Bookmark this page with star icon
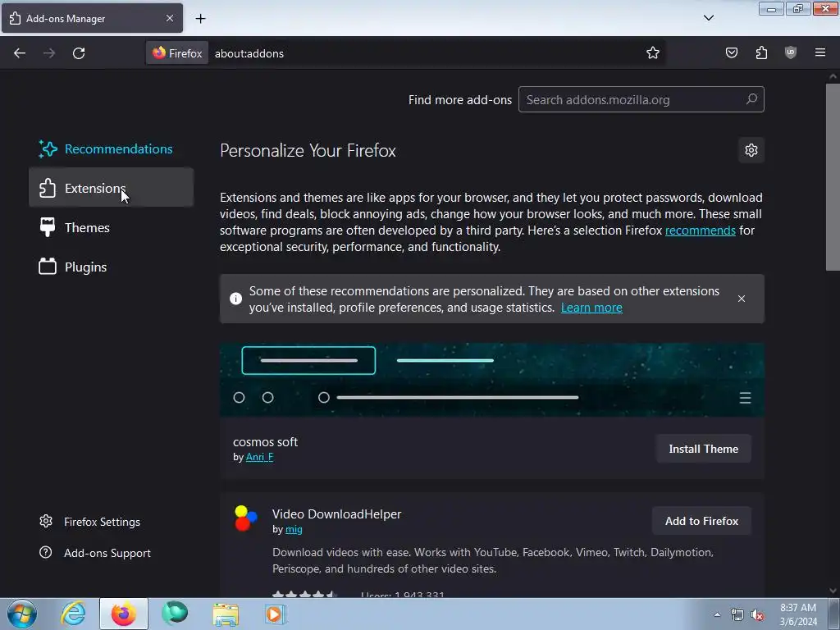 coord(652,53)
